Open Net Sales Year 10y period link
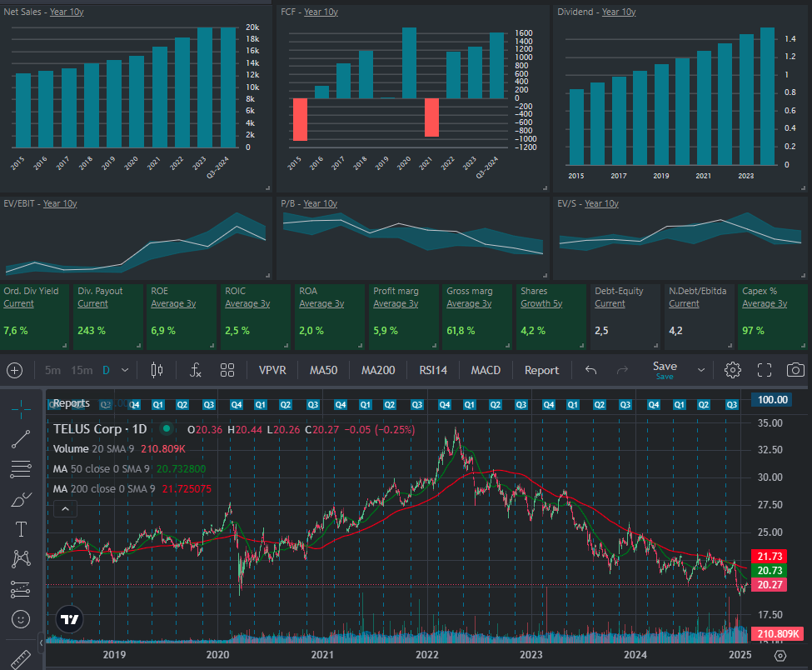Screen dimensions: 812x670 point(67,12)
